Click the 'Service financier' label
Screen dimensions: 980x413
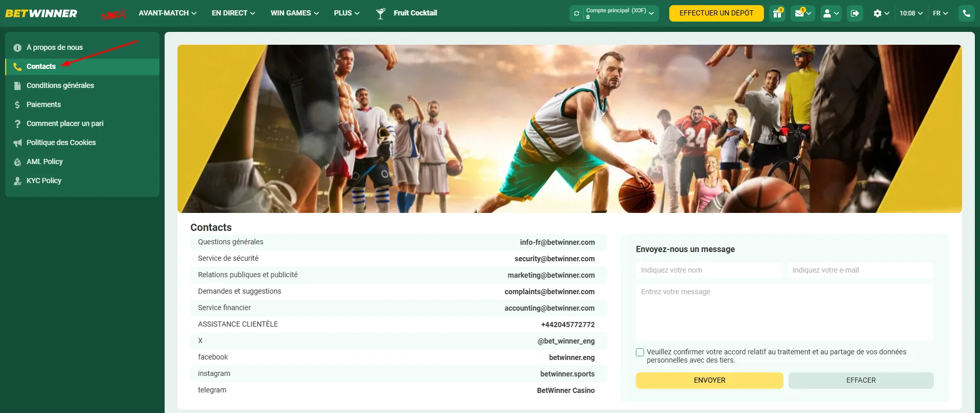[x=224, y=308]
